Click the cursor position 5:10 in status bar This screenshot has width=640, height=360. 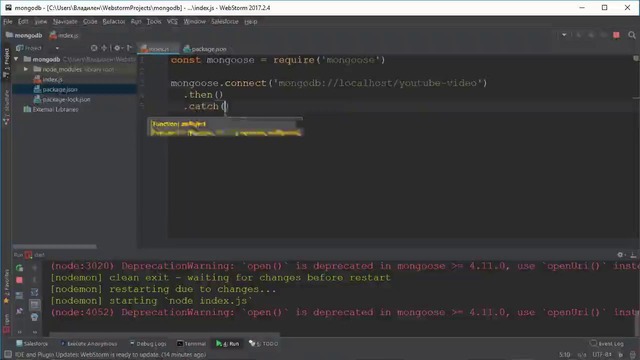click(x=565, y=355)
